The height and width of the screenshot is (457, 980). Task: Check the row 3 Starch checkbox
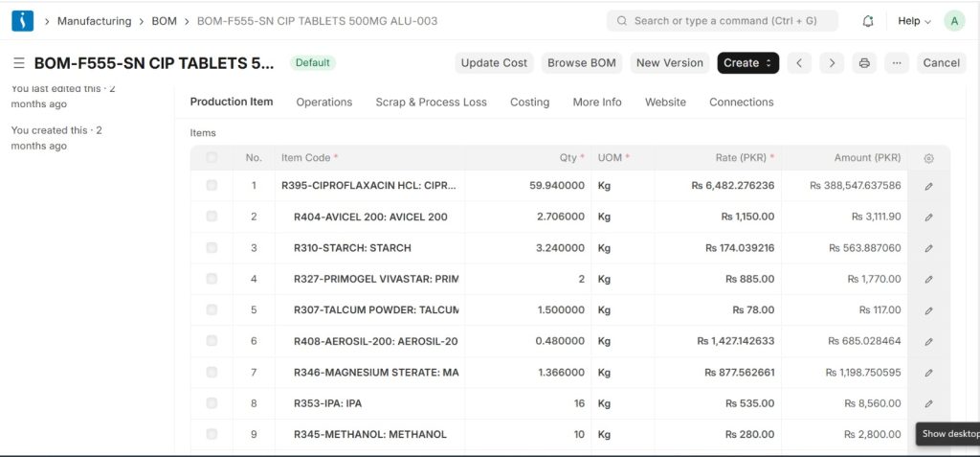coord(212,247)
